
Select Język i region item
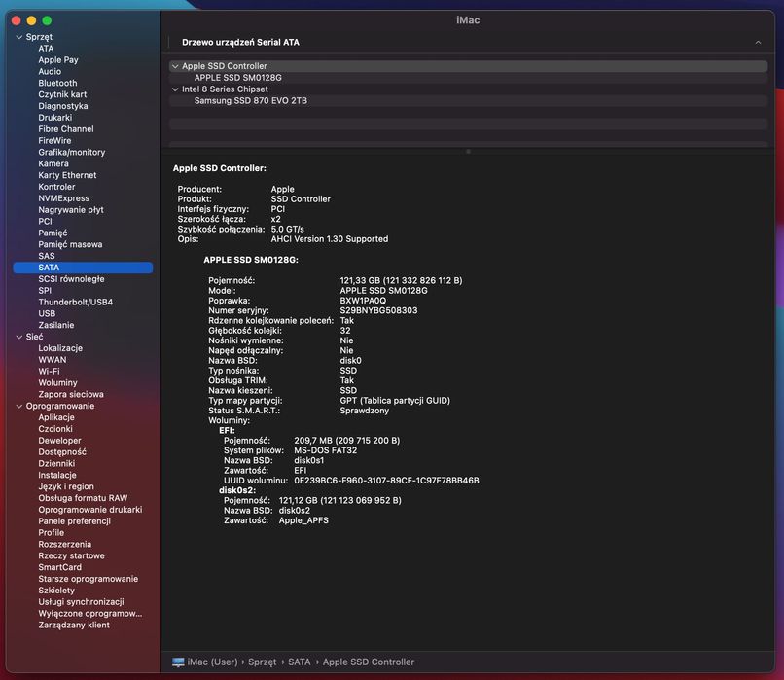click(66, 486)
